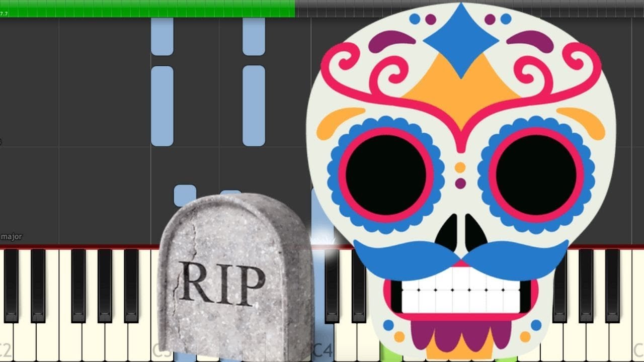The image size is (644, 362).
Task: Jump ahead in the unplayed grey song progress bar
Action: click(x=469, y=9)
